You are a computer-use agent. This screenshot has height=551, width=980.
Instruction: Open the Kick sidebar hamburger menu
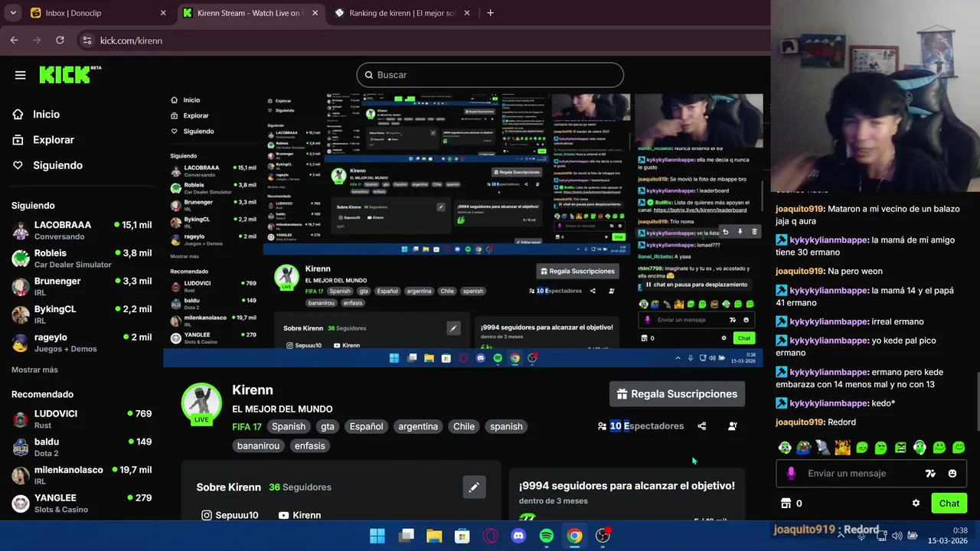[21, 75]
